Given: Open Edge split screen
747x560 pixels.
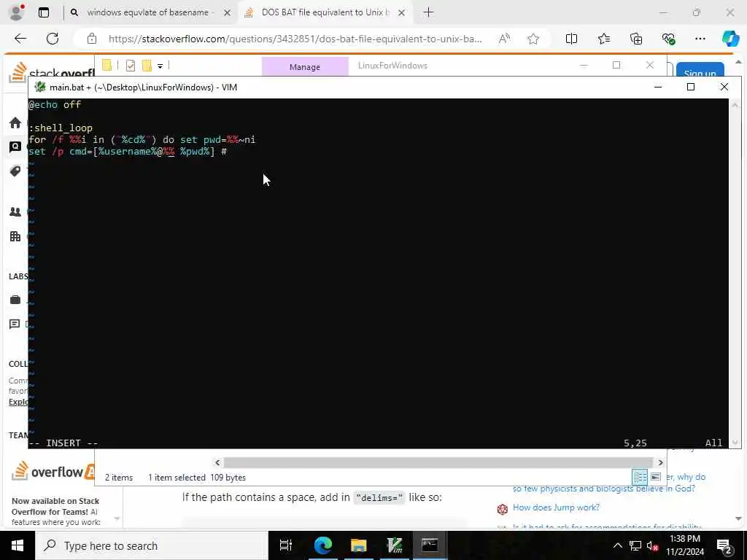Looking at the screenshot, I should pyautogui.click(x=571, y=39).
